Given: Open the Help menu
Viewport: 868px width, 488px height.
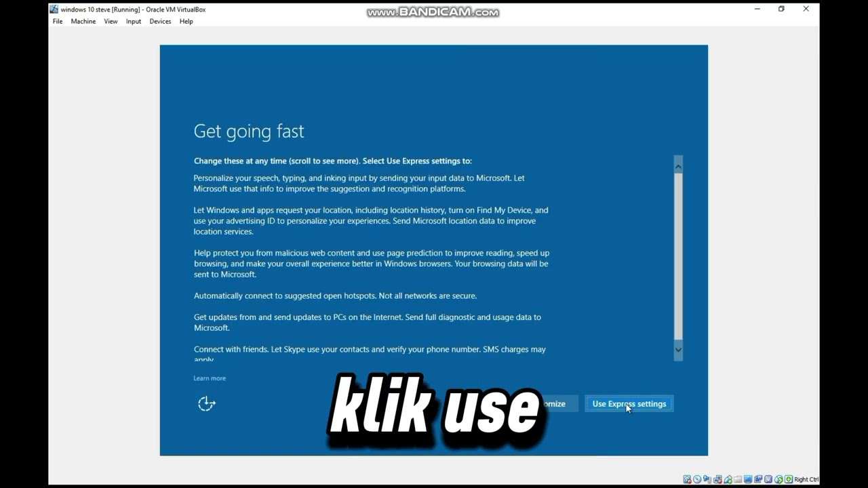Looking at the screenshot, I should click(x=186, y=21).
